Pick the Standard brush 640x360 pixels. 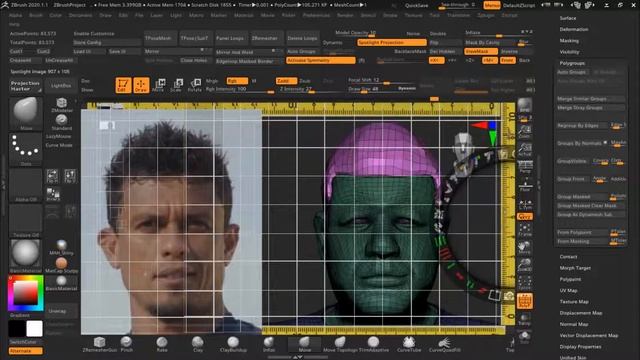pos(62,122)
